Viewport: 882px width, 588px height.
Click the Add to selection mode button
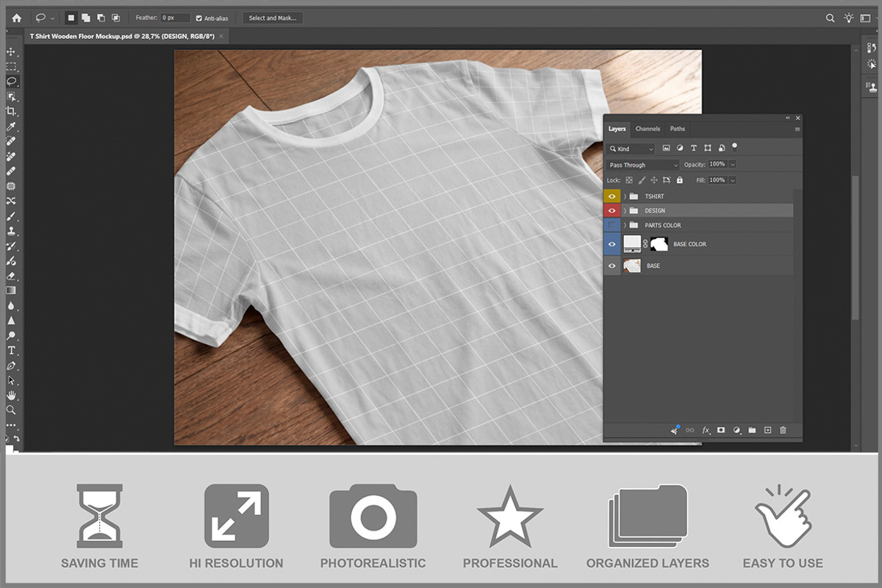(x=86, y=18)
